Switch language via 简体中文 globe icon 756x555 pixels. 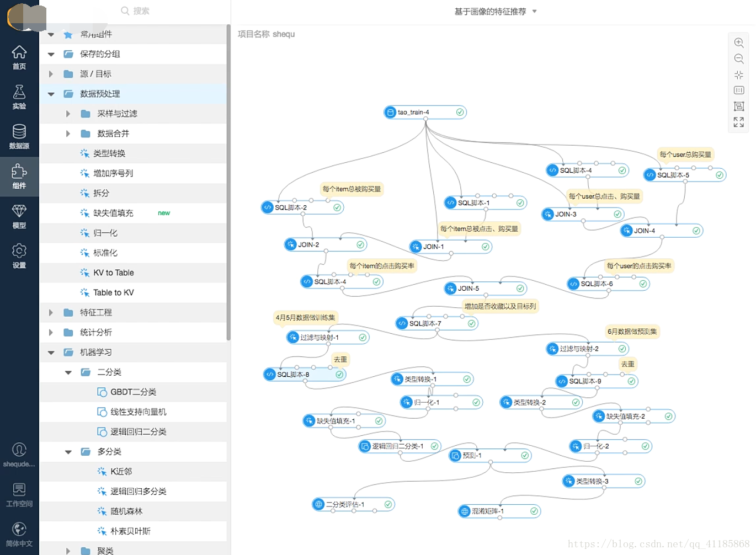pos(19,529)
